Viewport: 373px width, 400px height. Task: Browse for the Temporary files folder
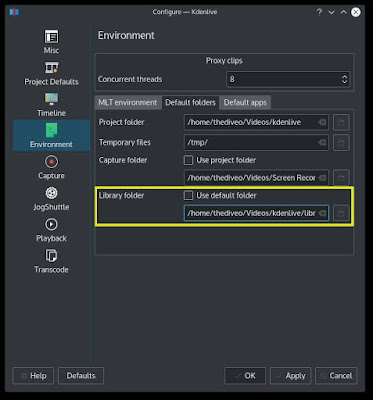(x=341, y=142)
